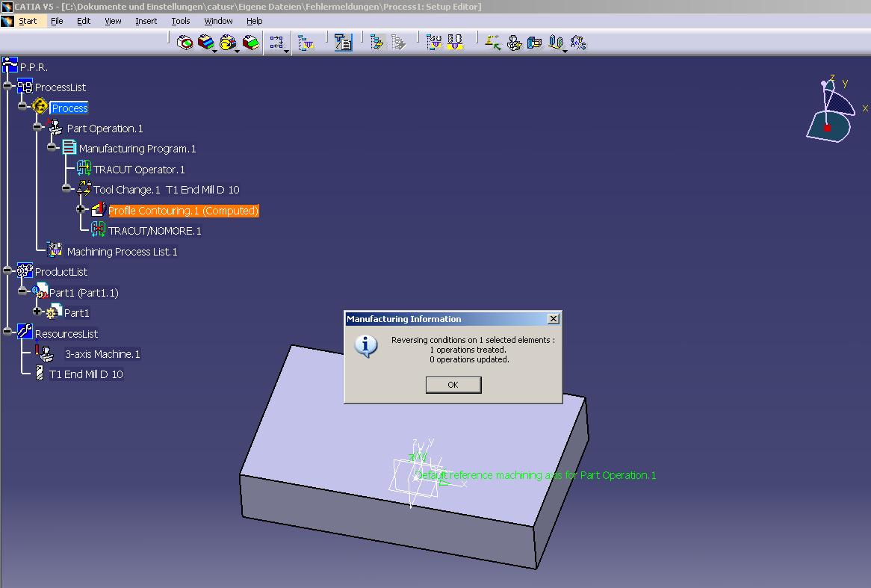Click the tool path replay lightning icon
The image size is (871, 588).
click(377, 43)
